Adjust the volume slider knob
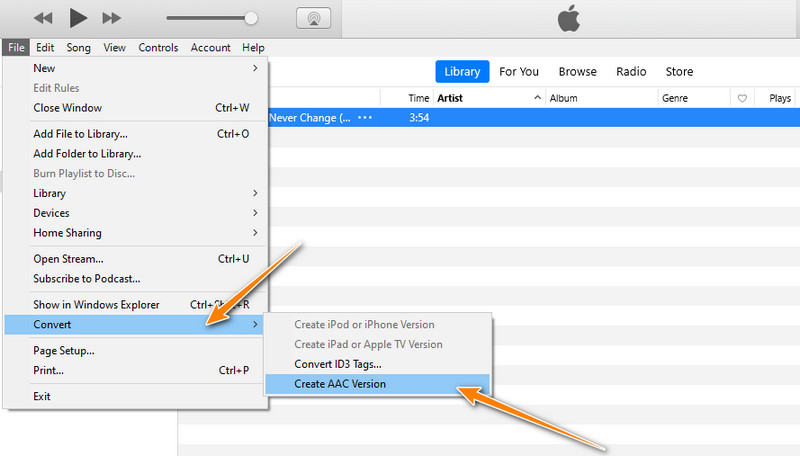 click(251, 18)
